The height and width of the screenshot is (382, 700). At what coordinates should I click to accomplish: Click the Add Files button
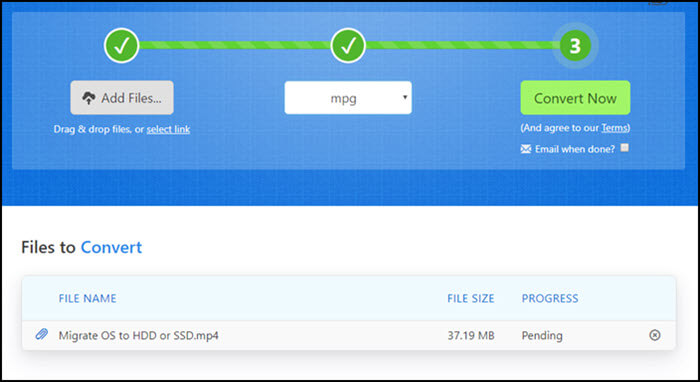(122, 98)
